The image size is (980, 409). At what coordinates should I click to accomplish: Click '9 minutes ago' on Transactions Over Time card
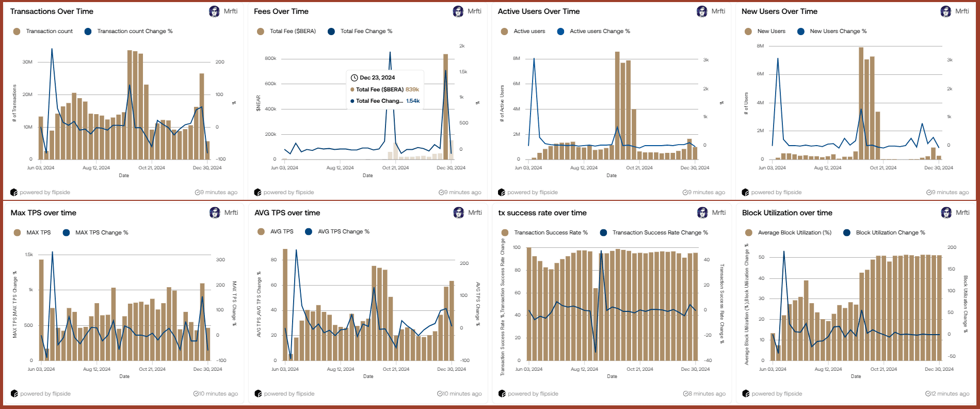[x=219, y=192]
